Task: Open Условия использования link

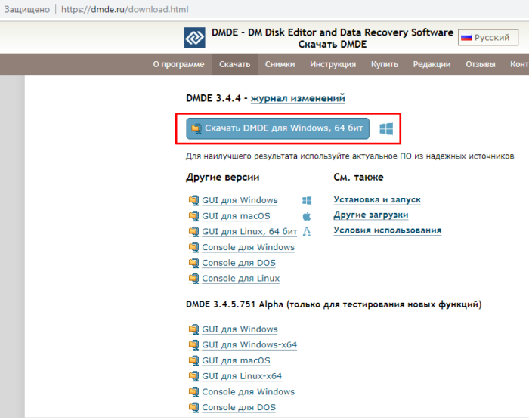Action: tap(387, 230)
